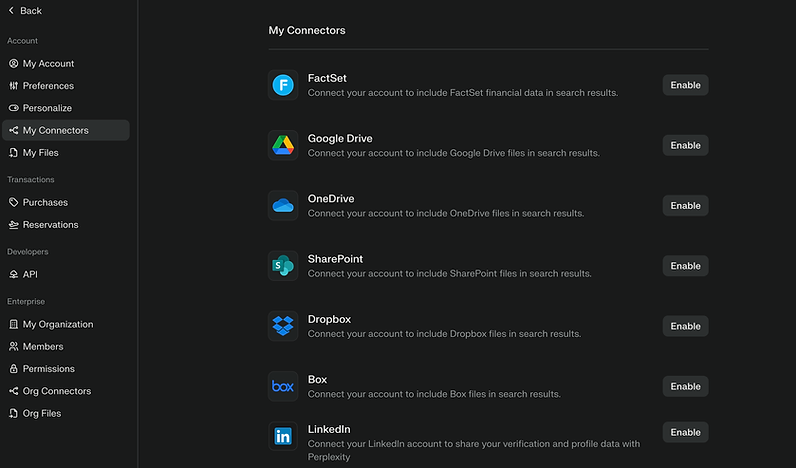Click the Org Connectors node icon
The width and height of the screenshot is (796, 468).
click(14, 391)
